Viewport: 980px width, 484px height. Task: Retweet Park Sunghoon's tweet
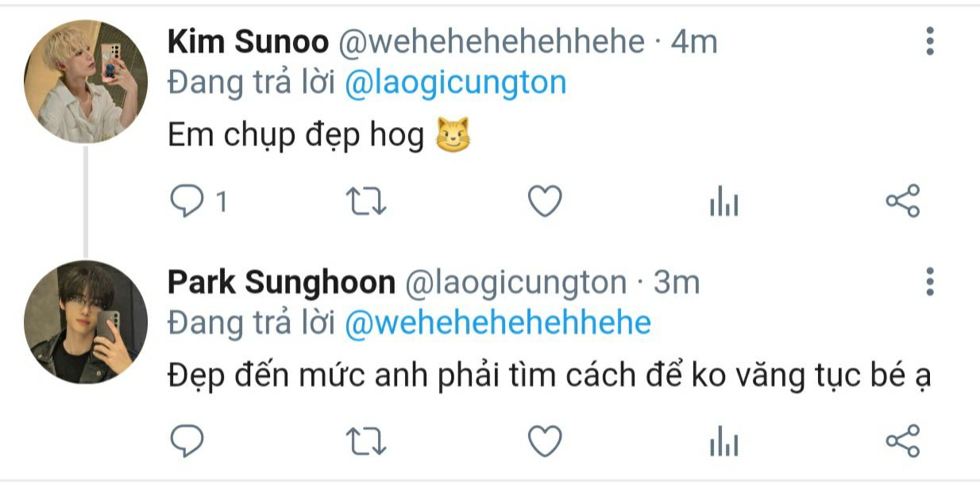click(368, 441)
